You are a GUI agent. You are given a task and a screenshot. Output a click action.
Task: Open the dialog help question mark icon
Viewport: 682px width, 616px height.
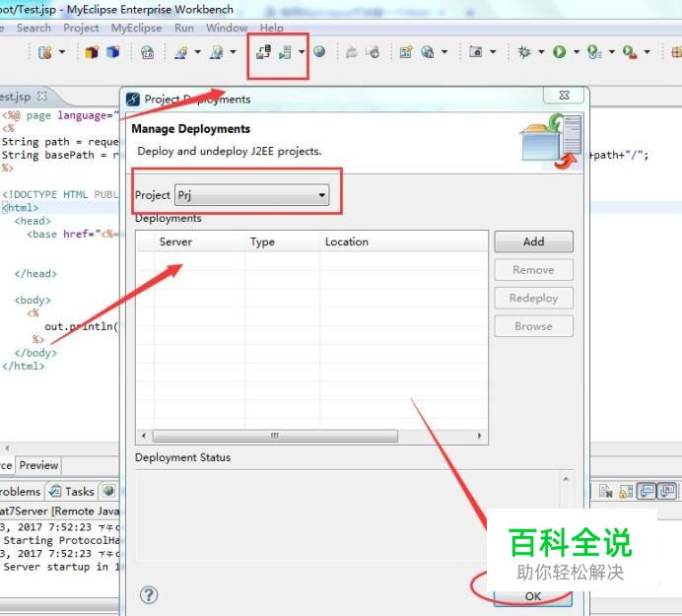149,595
